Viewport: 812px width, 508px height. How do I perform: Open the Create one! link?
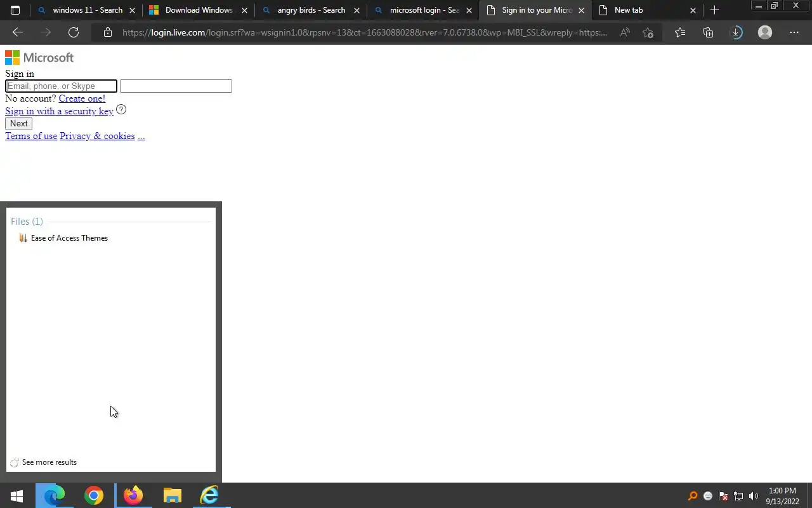click(82, 98)
